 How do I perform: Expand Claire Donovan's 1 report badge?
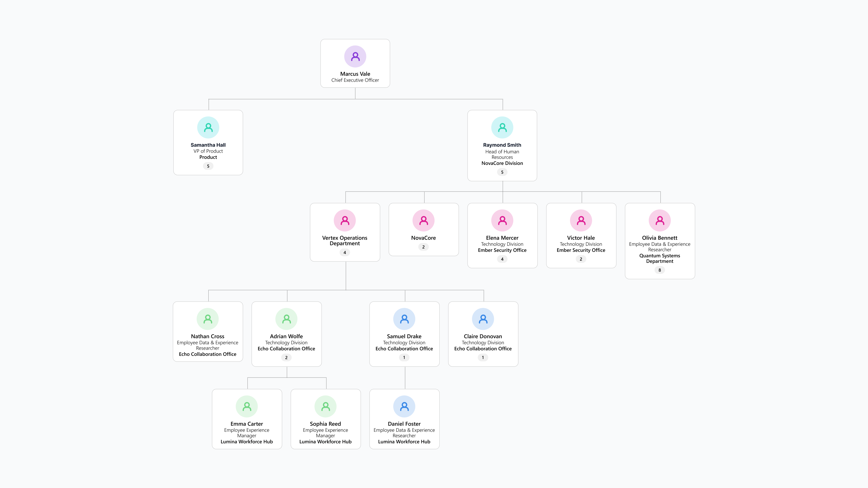[483, 358]
